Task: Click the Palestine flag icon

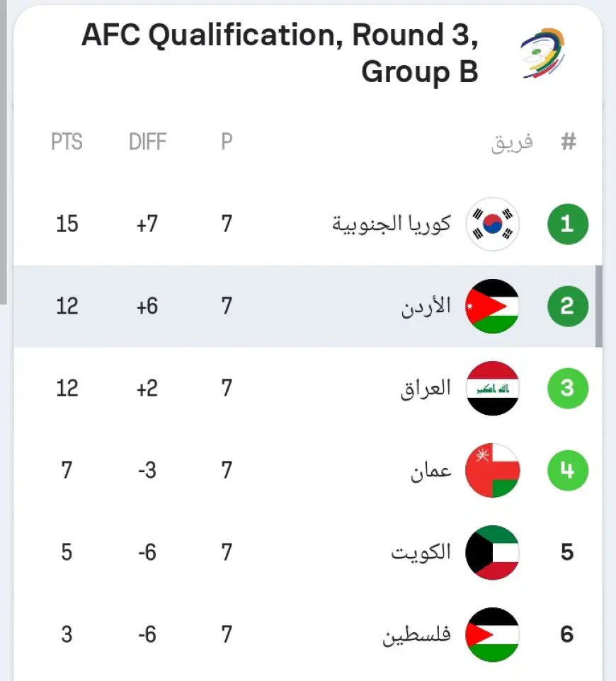Action: coord(492,634)
